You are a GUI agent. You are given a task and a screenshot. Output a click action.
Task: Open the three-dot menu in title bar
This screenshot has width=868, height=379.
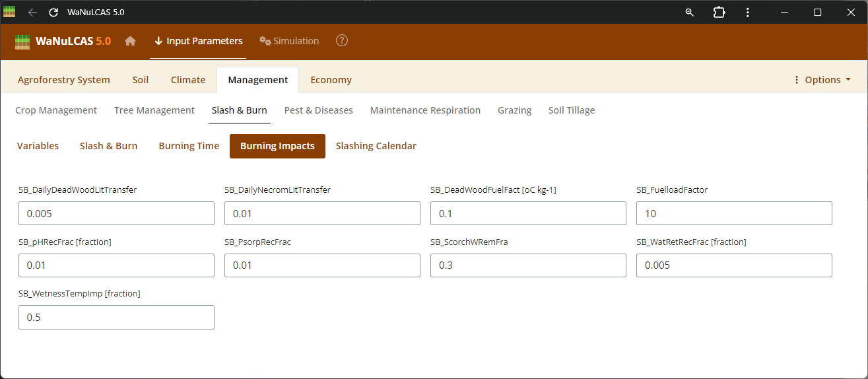click(x=747, y=13)
